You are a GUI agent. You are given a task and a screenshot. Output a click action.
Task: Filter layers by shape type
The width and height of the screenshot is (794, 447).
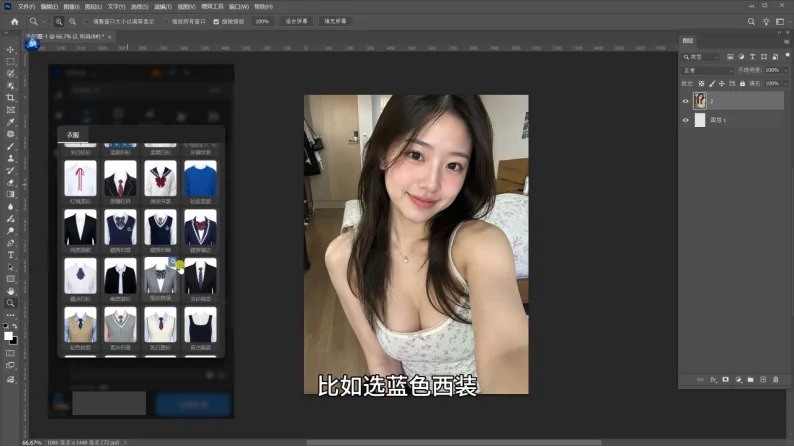[764, 57]
